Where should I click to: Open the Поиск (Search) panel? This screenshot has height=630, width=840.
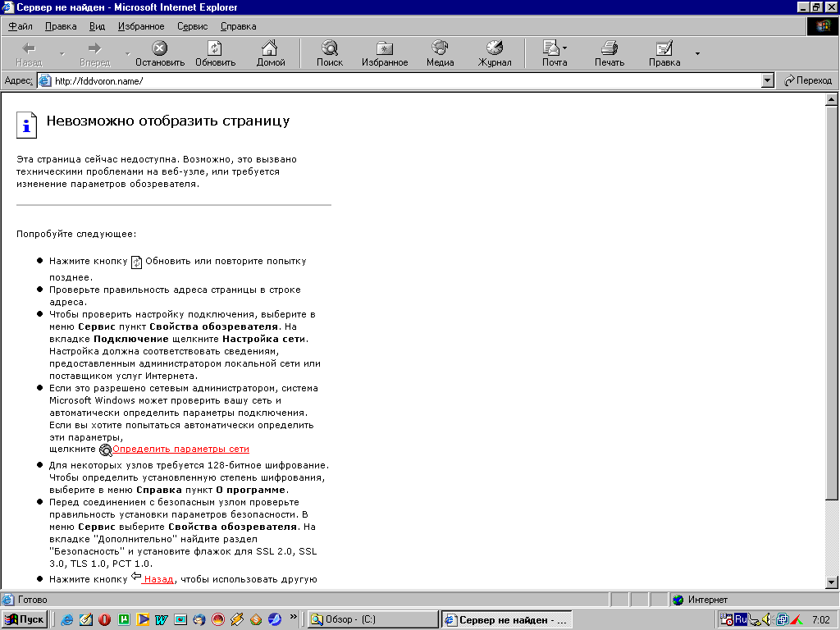point(330,54)
